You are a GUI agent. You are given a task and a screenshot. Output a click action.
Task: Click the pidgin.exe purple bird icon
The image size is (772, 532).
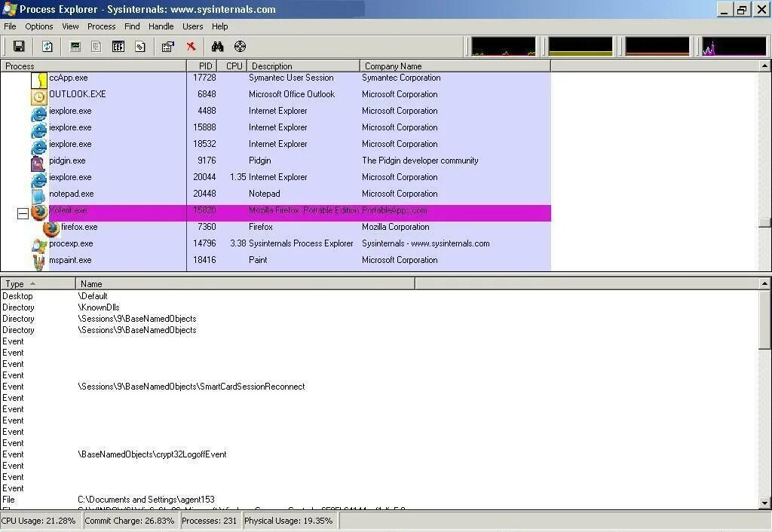38,163
